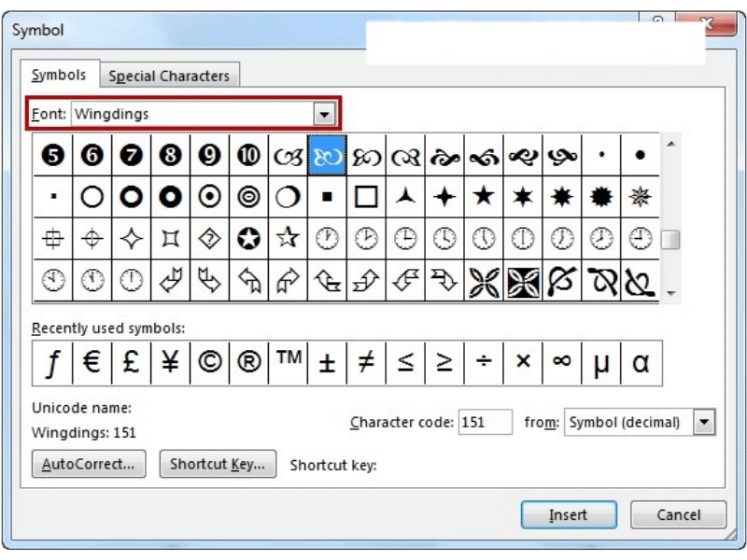747x560 pixels.
Task: Select the outlined five-pointed star symbol
Action: click(x=288, y=238)
